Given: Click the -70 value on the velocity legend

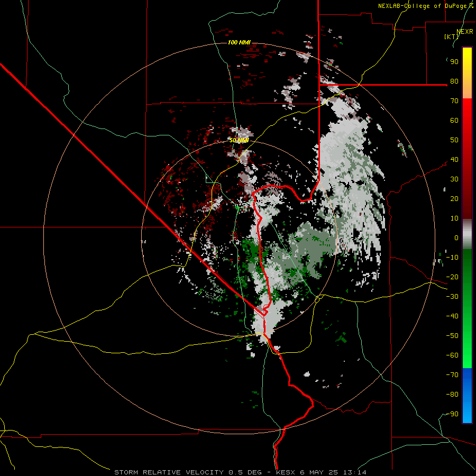Looking at the screenshot, I should (452, 375).
